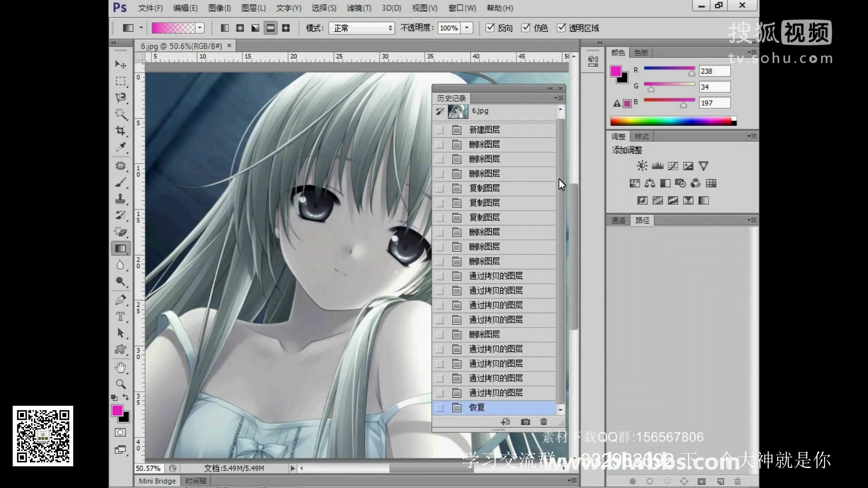This screenshot has height=488, width=868.
Task: Open the 图像(I) menu
Action: [219, 8]
